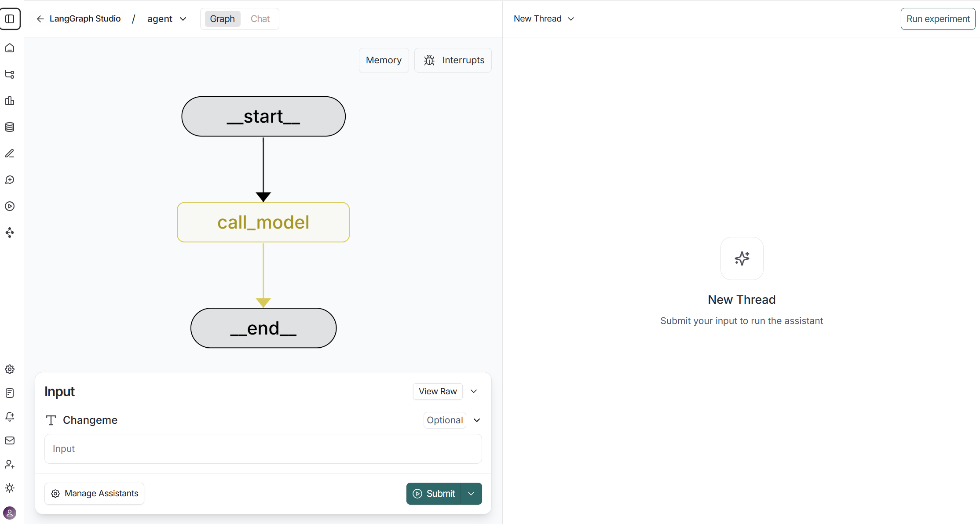The height and width of the screenshot is (524, 980).
Task: Open the database datasets sidebar icon
Action: [10, 127]
